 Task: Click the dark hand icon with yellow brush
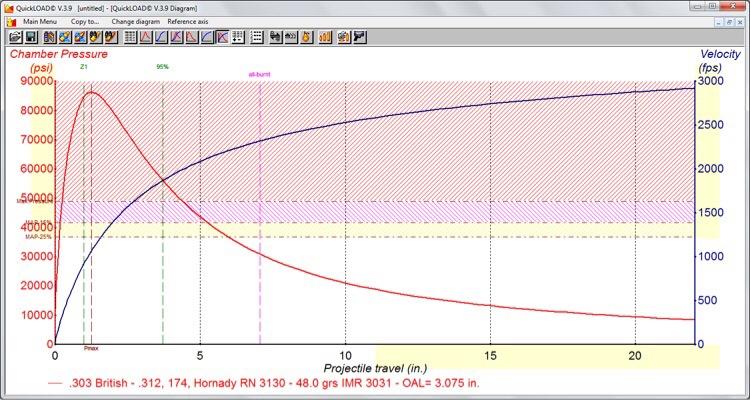click(96, 37)
